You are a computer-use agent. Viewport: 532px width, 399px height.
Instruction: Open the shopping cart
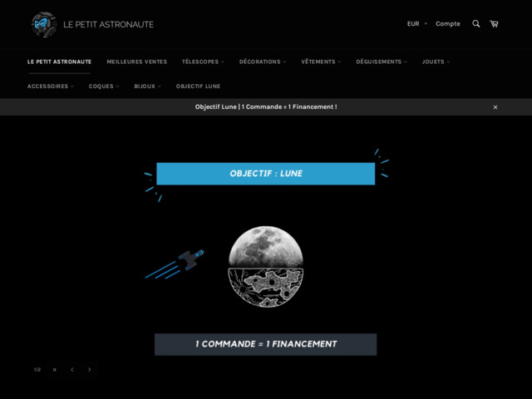point(494,24)
